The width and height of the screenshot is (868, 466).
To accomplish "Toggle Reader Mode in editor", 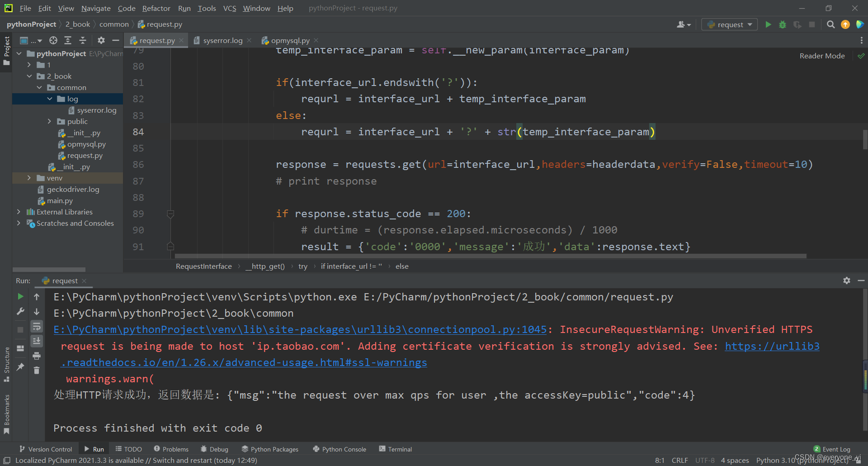I will tap(822, 56).
